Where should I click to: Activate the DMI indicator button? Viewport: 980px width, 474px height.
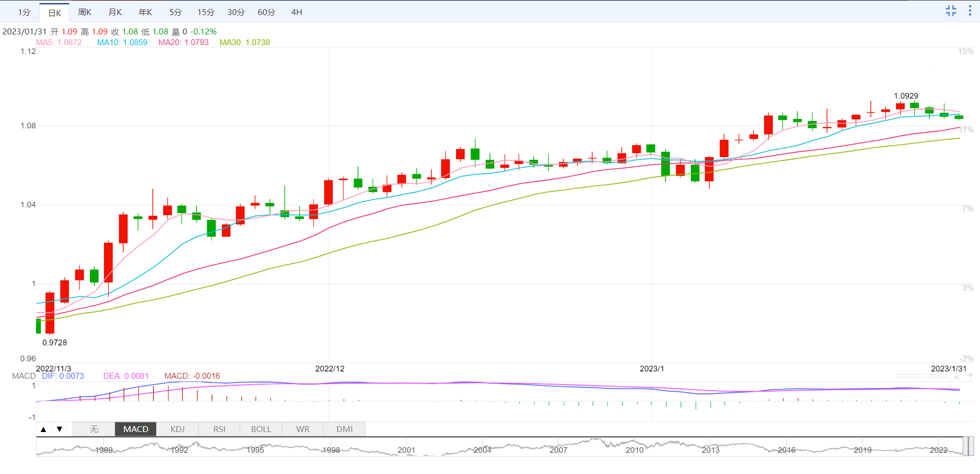345,429
